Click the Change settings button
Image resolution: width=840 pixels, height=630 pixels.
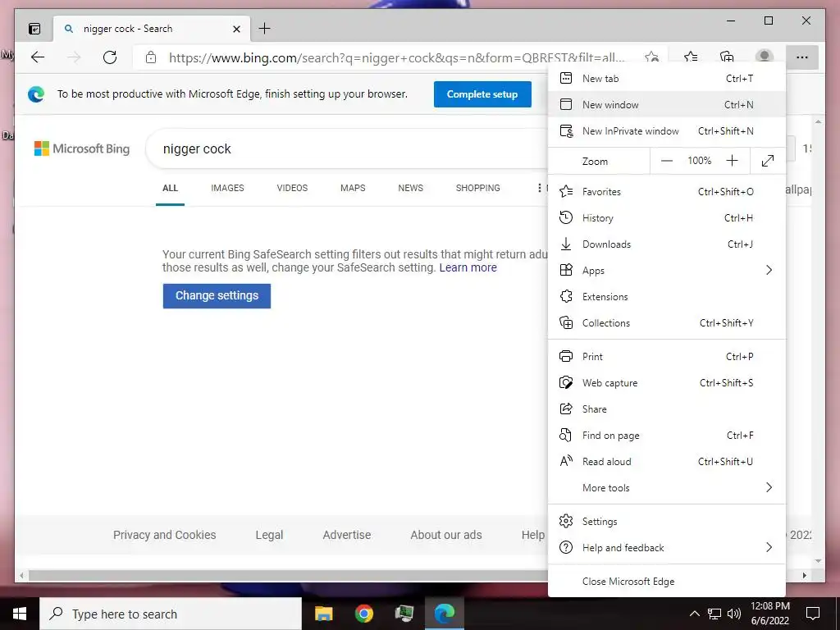point(217,295)
